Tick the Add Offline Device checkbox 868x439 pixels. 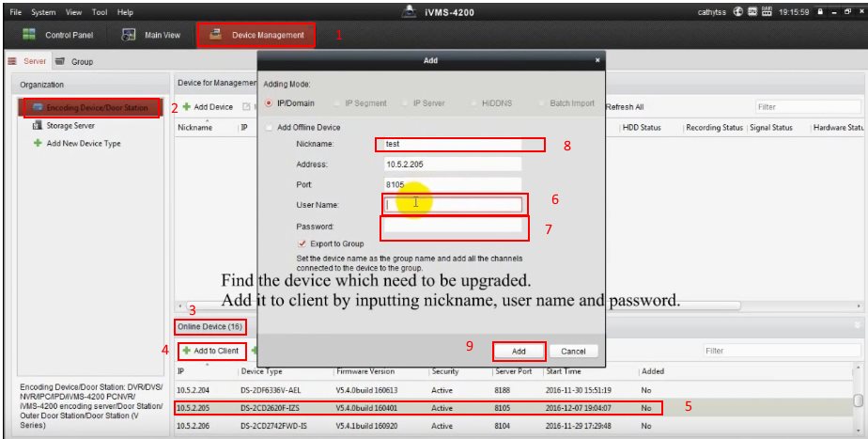point(271,127)
